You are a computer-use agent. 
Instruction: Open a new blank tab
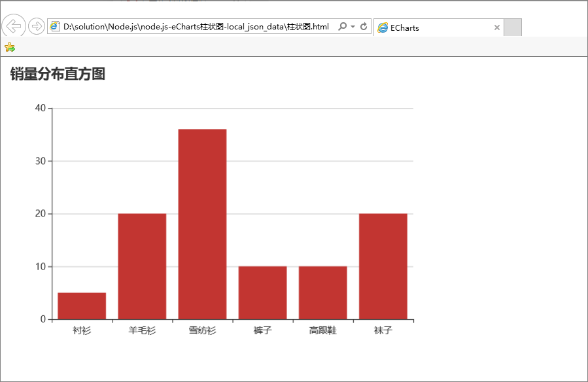pos(513,27)
